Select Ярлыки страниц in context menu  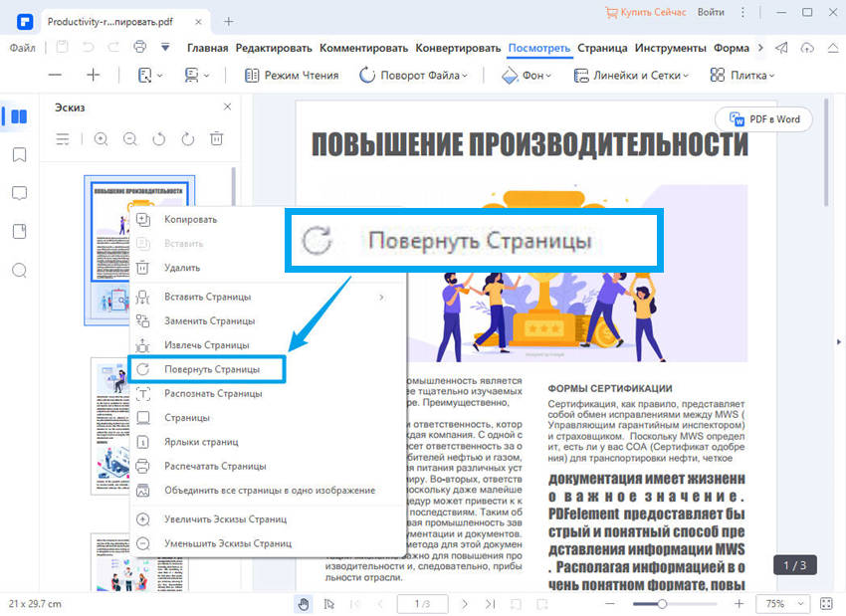point(269,442)
